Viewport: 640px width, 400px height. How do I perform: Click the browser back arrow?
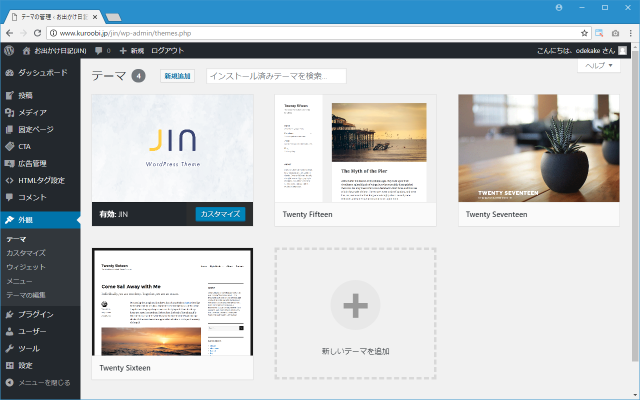tap(9, 33)
